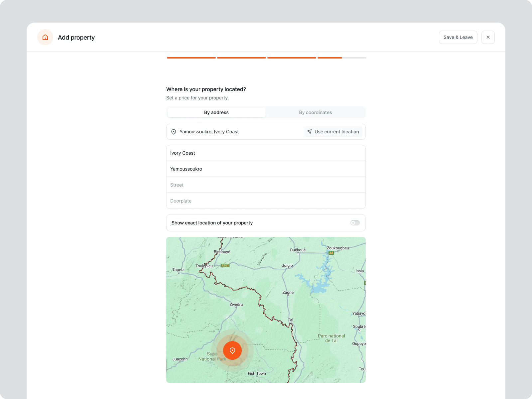The width and height of the screenshot is (532, 399).
Task: Select the Ivory Coast country field
Action: tap(266, 153)
